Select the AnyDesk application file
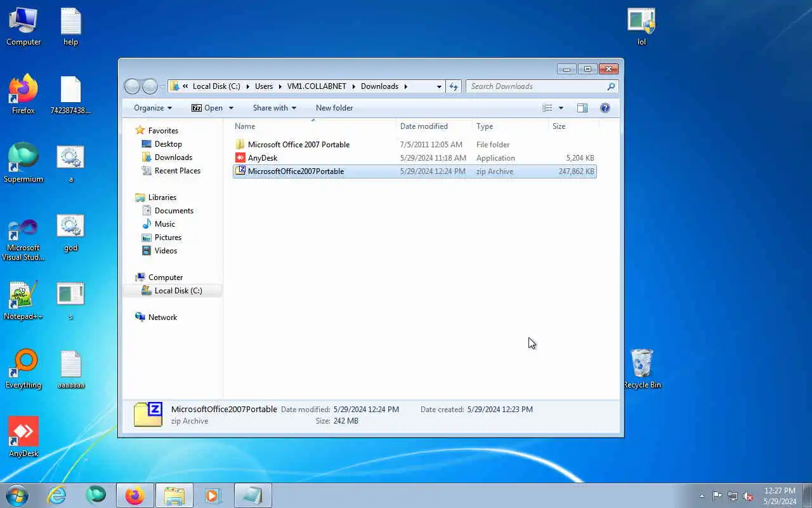 pos(415,158)
